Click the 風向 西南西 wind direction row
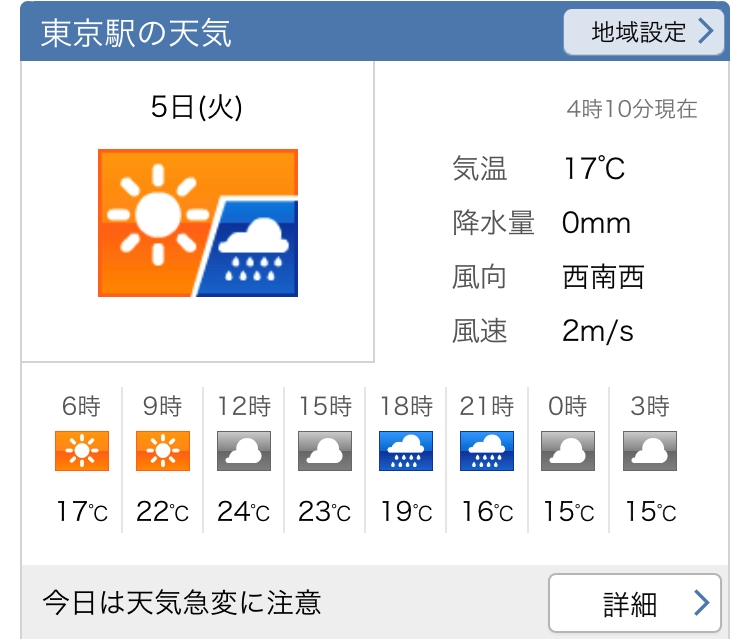Screen dimensions: 750x639 pos(548,277)
